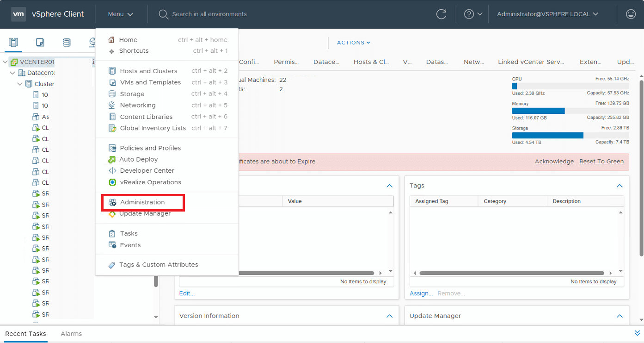The image size is (644, 343).
Task: Click the refresh icon in header
Action: (x=442, y=14)
